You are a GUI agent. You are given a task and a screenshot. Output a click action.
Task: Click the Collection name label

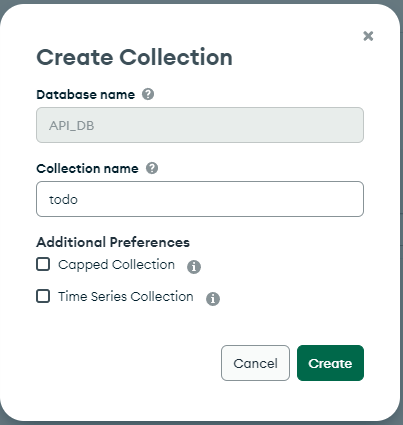87,169
